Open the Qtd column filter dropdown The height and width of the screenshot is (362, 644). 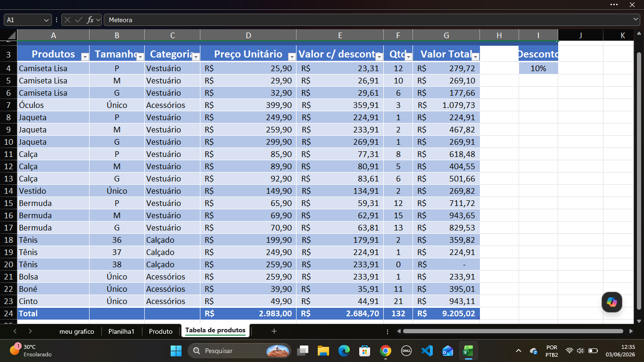point(408,57)
